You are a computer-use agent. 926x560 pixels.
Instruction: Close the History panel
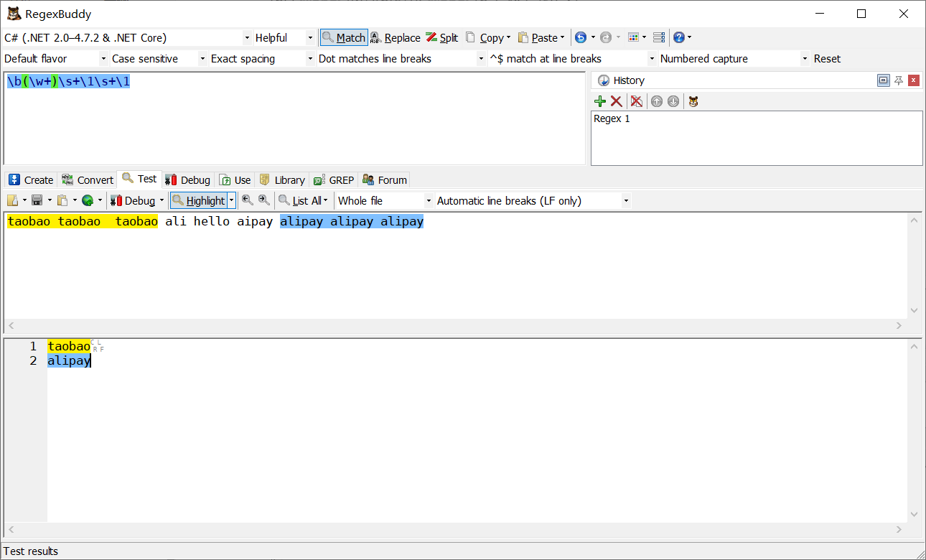pos(914,80)
